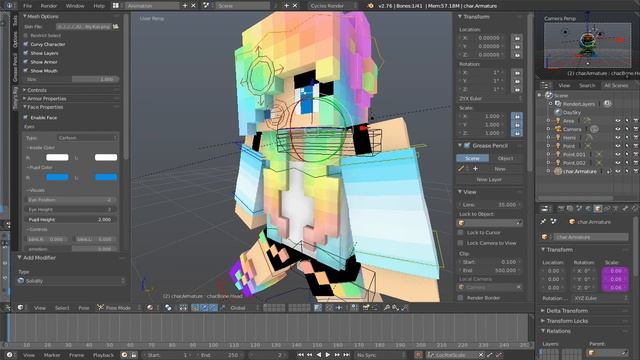Toggle the Restrict Select checkbox
640x360 pixels.
(26, 36)
